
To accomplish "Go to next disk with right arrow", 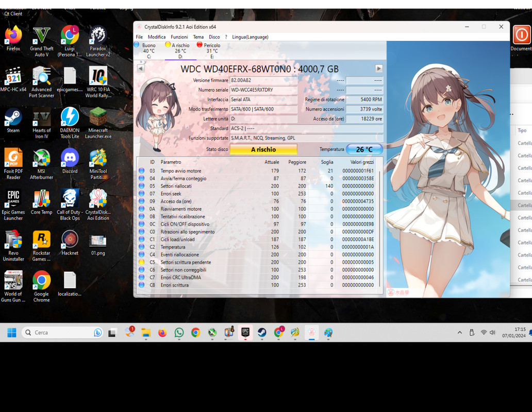I will click(x=379, y=68).
